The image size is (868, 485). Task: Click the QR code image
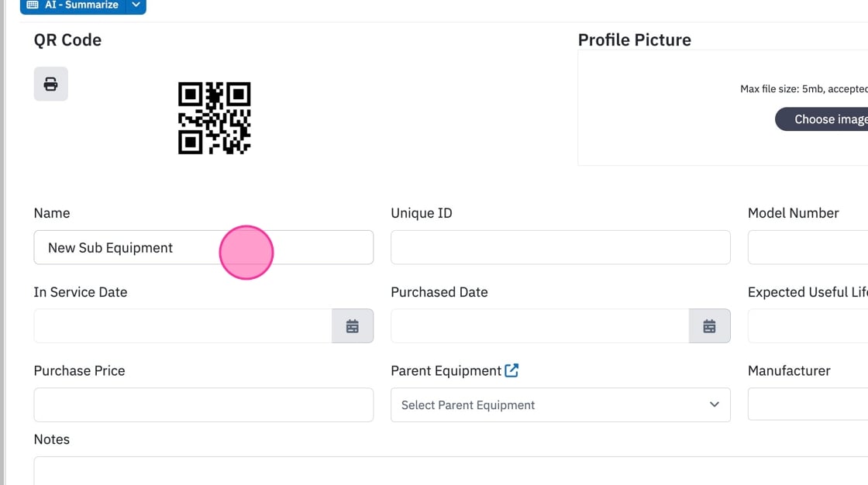[x=214, y=118]
